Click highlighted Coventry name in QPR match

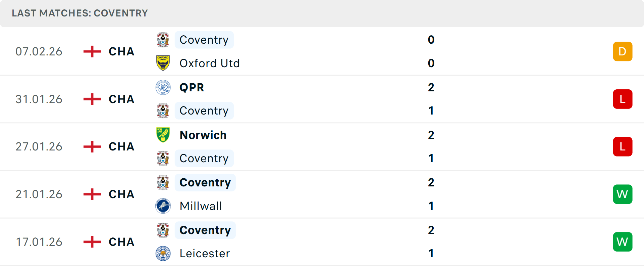click(x=204, y=111)
